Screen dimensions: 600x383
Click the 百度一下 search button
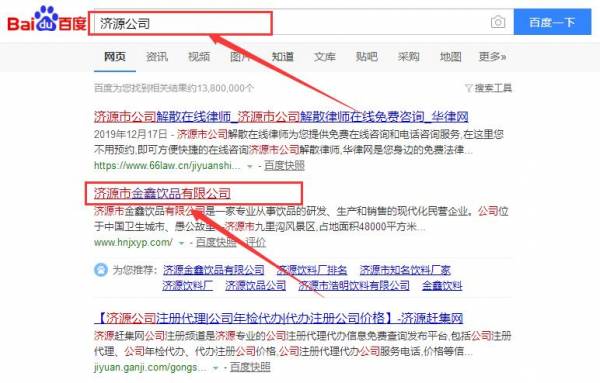click(552, 22)
